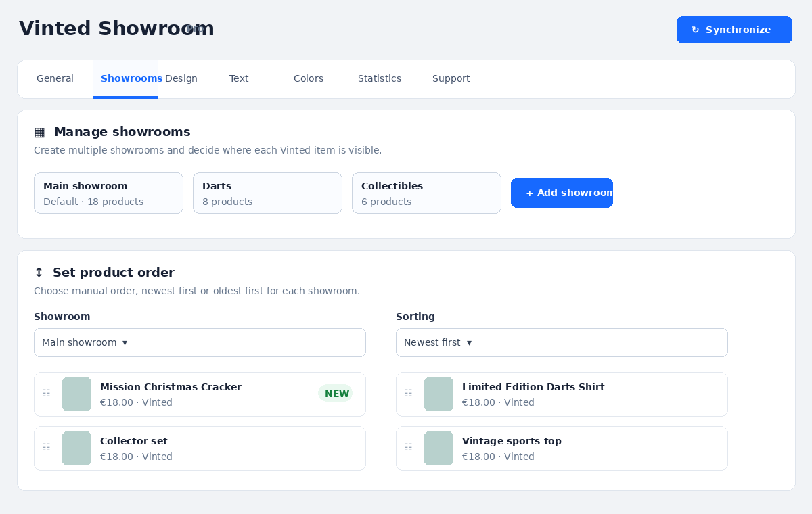
Task: Click drag handle of Limited Edition Darts Shirt
Action: click(x=408, y=393)
